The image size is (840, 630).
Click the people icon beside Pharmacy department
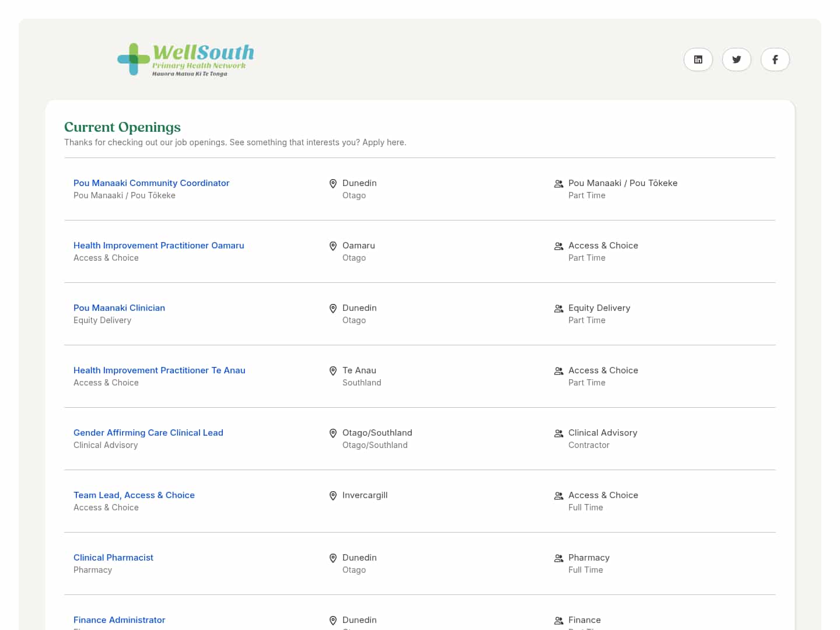[x=558, y=558]
